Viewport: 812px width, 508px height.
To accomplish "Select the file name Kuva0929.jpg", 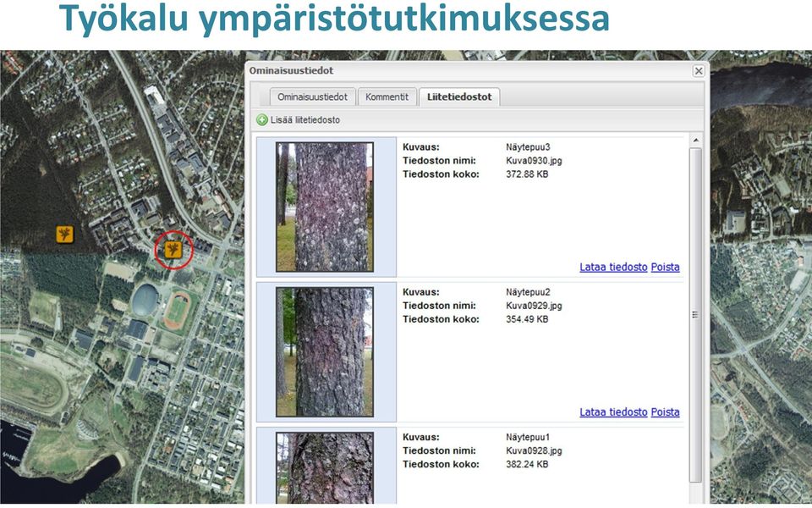I will pos(534,306).
